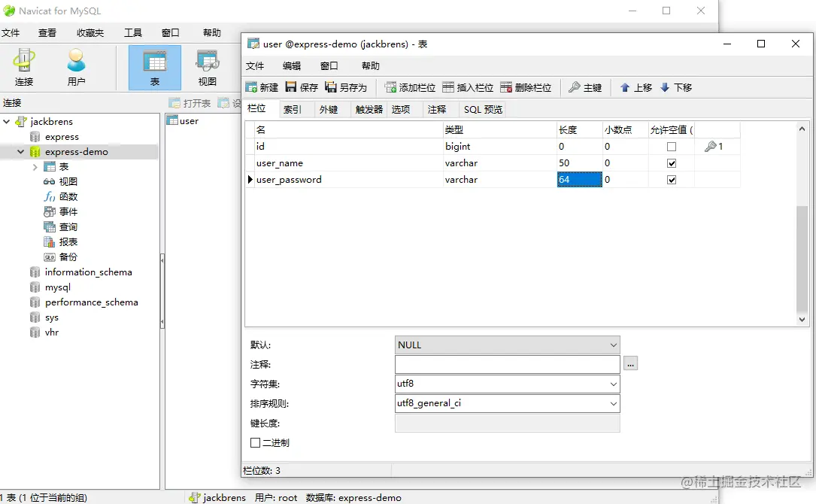Click Open Table (打开表) button
816x504 pixels.
pos(190,103)
